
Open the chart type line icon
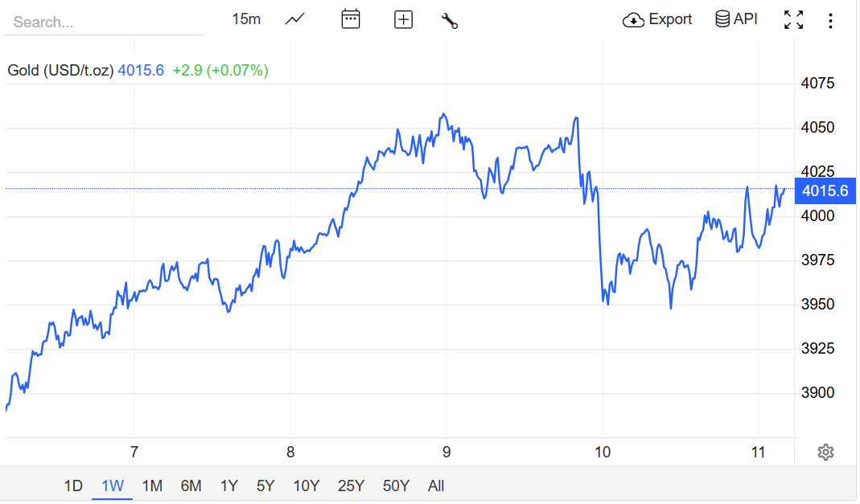coord(295,19)
